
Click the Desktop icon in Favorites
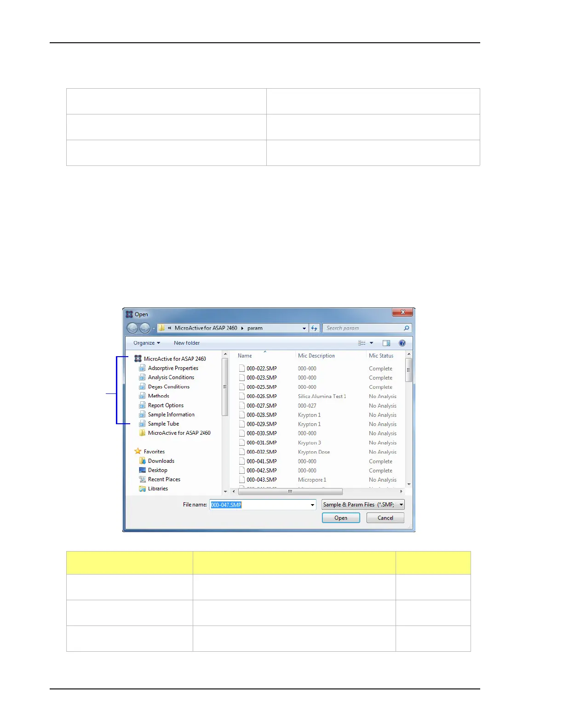[x=143, y=470]
